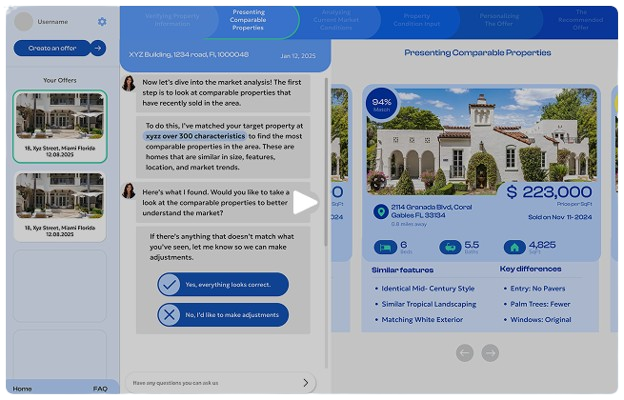Click the highlighted xyzz over 300 characteristics text
The height and width of the screenshot is (400, 624).
pyautogui.click(x=195, y=136)
